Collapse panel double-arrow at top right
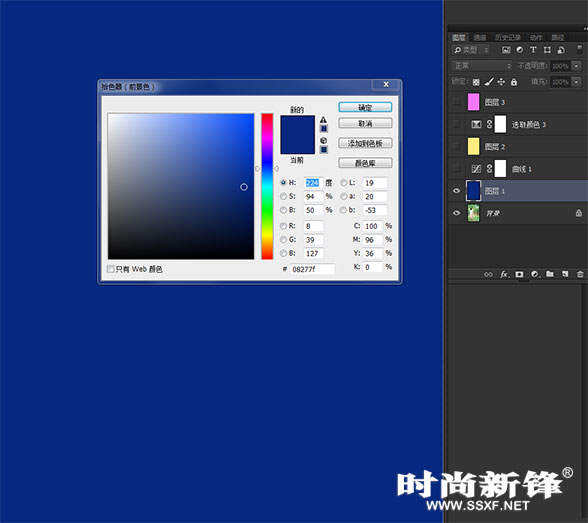The width and height of the screenshot is (588, 523). pos(585,28)
